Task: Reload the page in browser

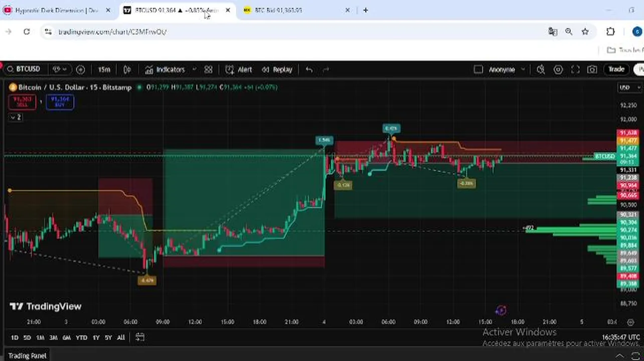Action: (x=27, y=32)
